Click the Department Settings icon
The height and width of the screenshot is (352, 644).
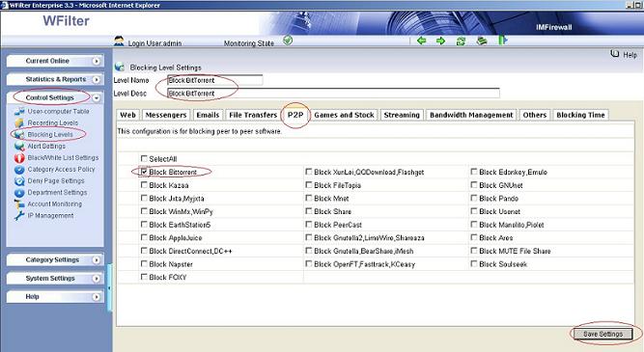[19, 193]
